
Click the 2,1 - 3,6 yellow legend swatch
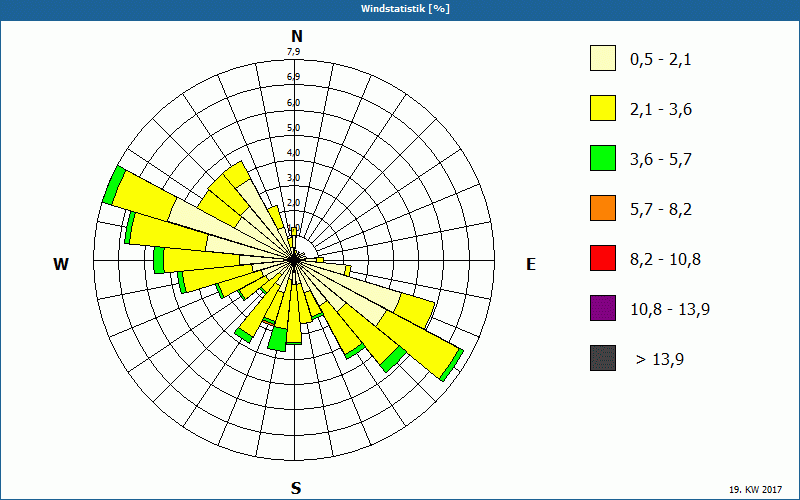point(603,108)
